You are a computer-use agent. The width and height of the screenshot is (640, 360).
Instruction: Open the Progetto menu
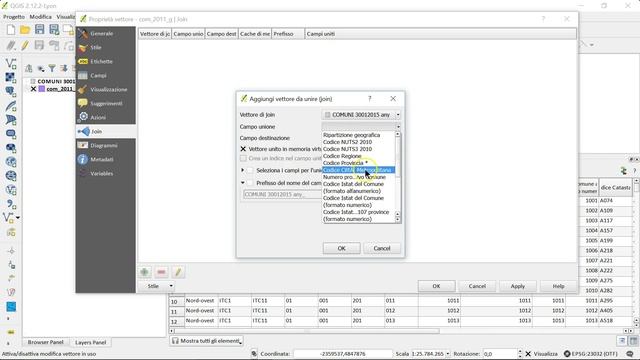14,17
